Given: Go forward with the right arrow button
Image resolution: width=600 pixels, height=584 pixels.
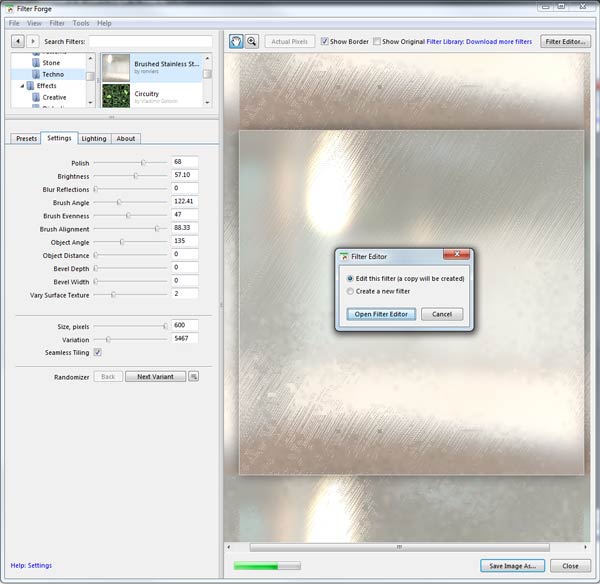Looking at the screenshot, I should tap(33, 41).
